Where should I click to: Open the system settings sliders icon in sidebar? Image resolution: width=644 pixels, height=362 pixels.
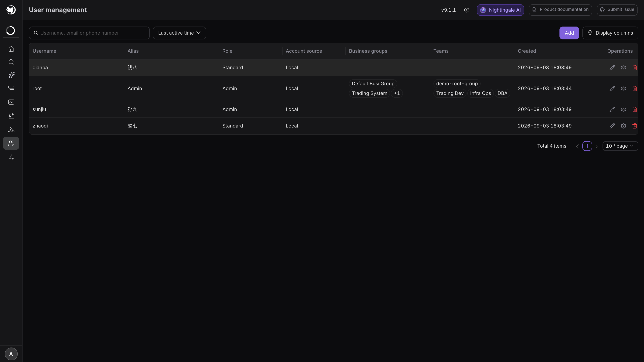[11, 157]
